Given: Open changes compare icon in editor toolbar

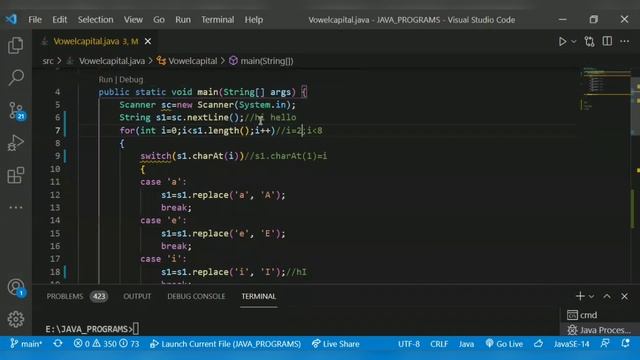Looking at the screenshot, I should [589, 41].
